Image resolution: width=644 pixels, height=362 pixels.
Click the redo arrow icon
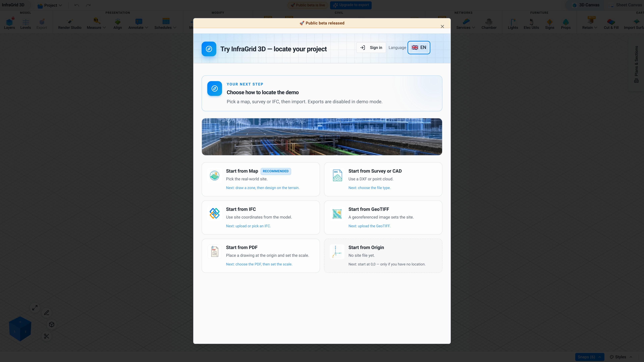[88, 5]
